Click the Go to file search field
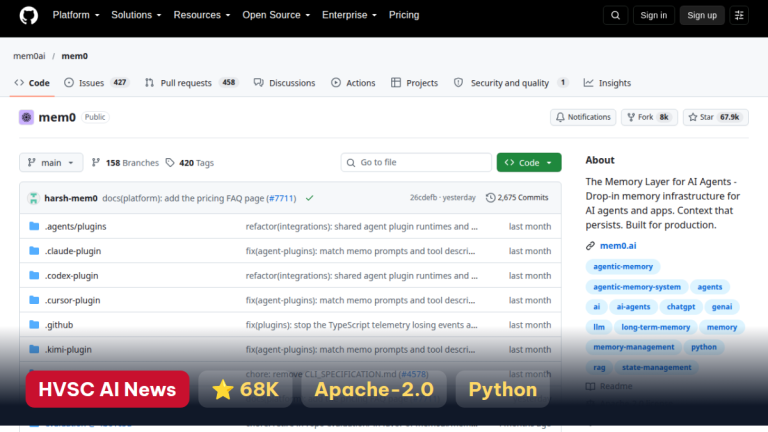The height and width of the screenshot is (432, 768). click(x=416, y=163)
